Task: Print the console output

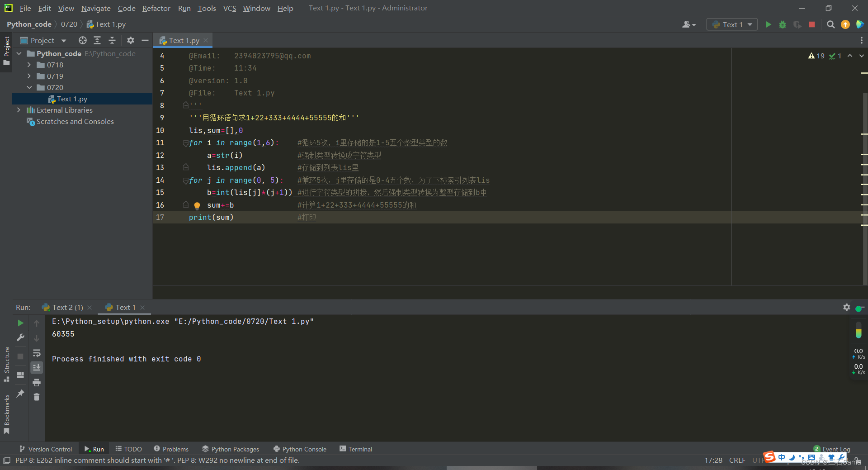Action: [x=37, y=382]
